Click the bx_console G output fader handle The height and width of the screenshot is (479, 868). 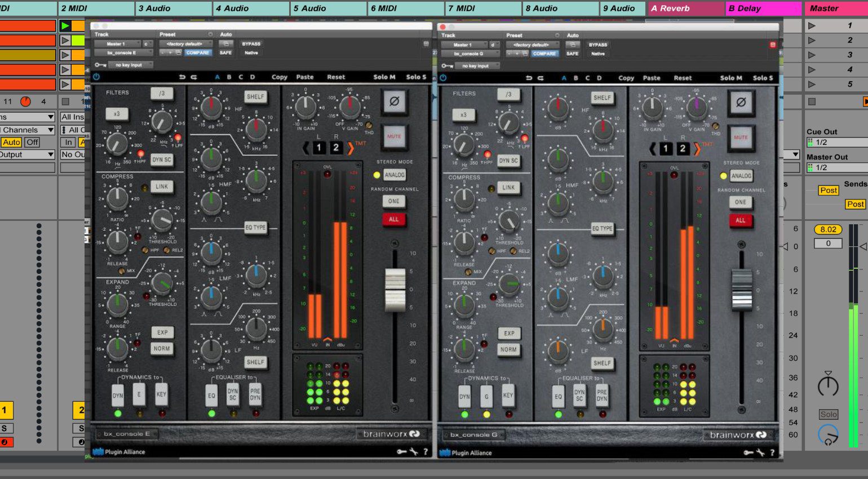pos(742,290)
